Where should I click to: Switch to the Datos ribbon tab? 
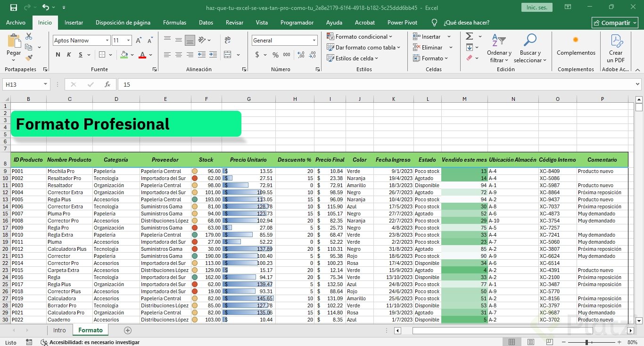click(206, 22)
